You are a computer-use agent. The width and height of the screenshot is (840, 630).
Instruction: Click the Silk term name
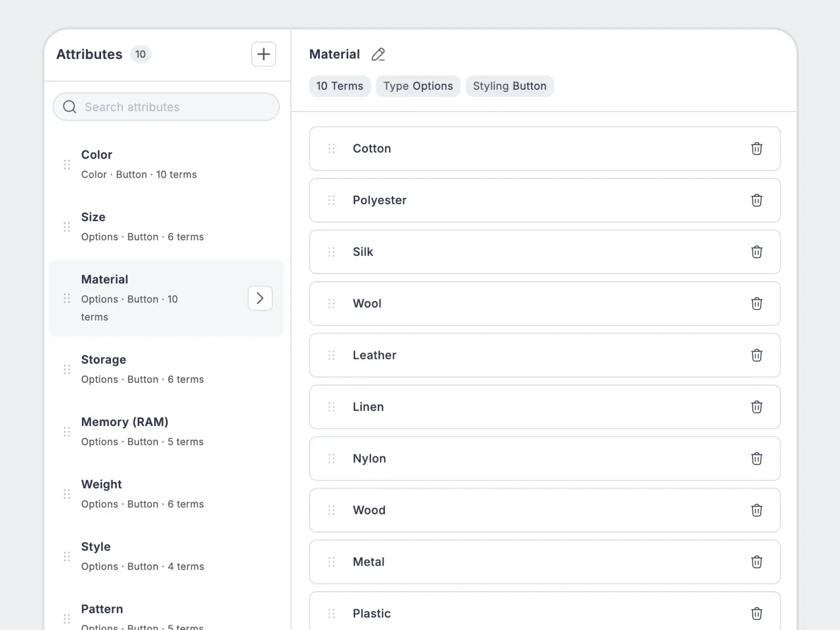coord(363,252)
